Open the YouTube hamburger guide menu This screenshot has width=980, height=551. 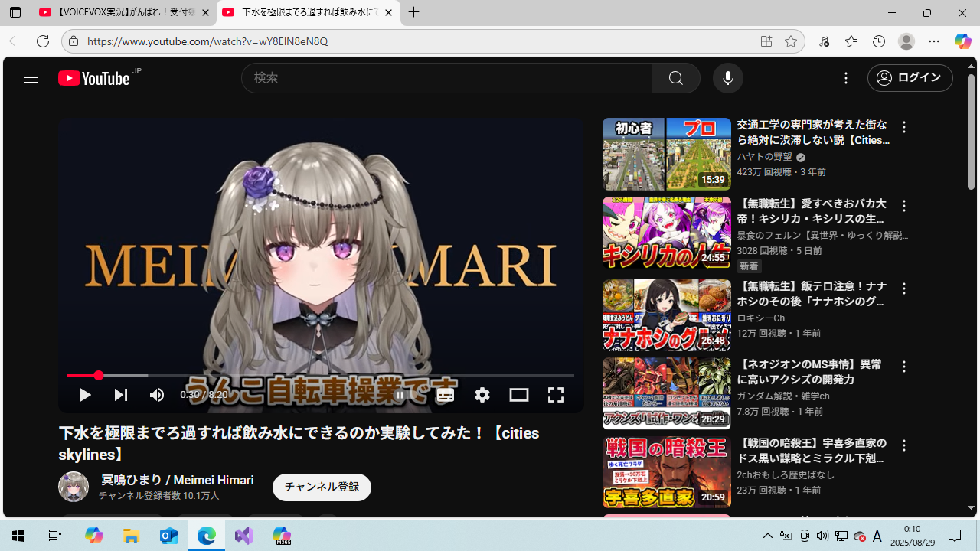(31, 77)
